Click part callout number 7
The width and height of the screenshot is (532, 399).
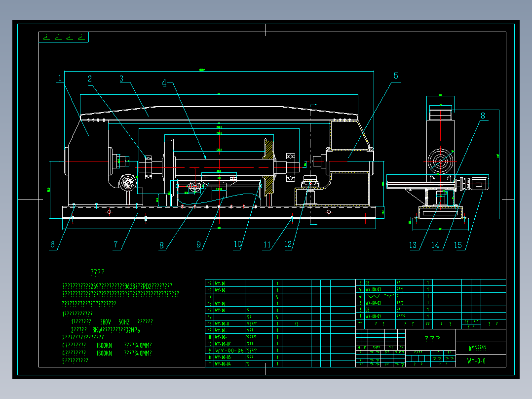tap(115, 244)
